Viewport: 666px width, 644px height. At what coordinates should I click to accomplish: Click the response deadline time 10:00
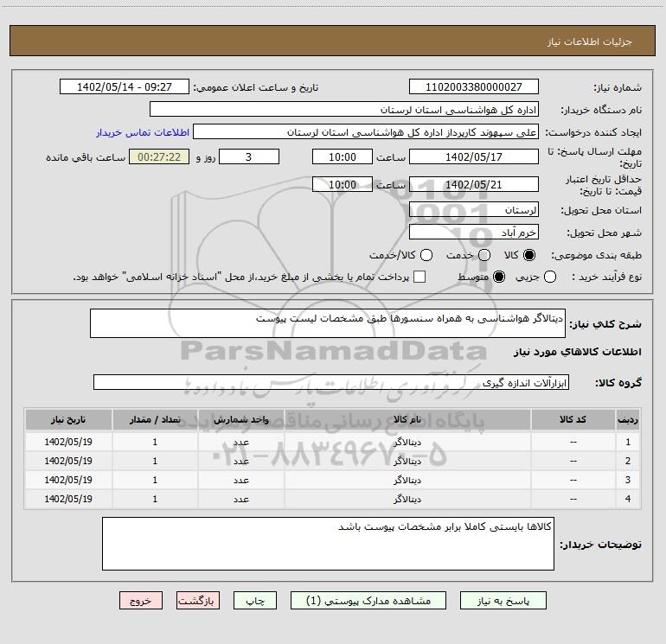pyautogui.click(x=343, y=157)
